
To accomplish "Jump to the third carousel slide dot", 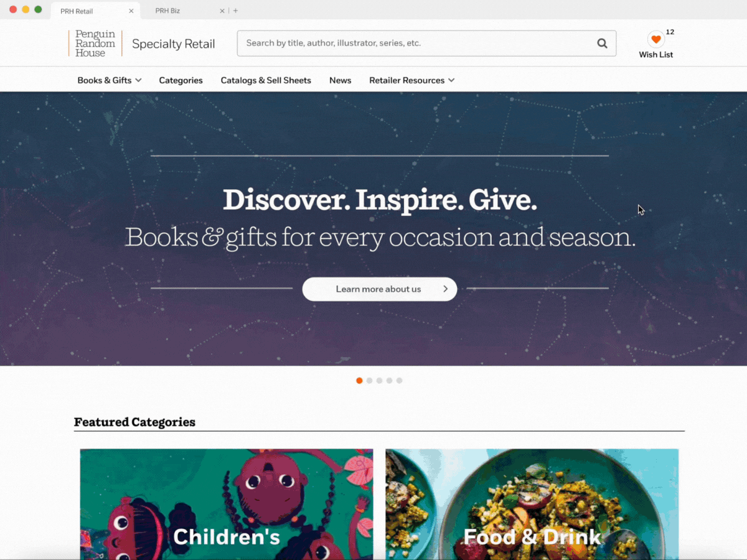I will pos(379,381).
